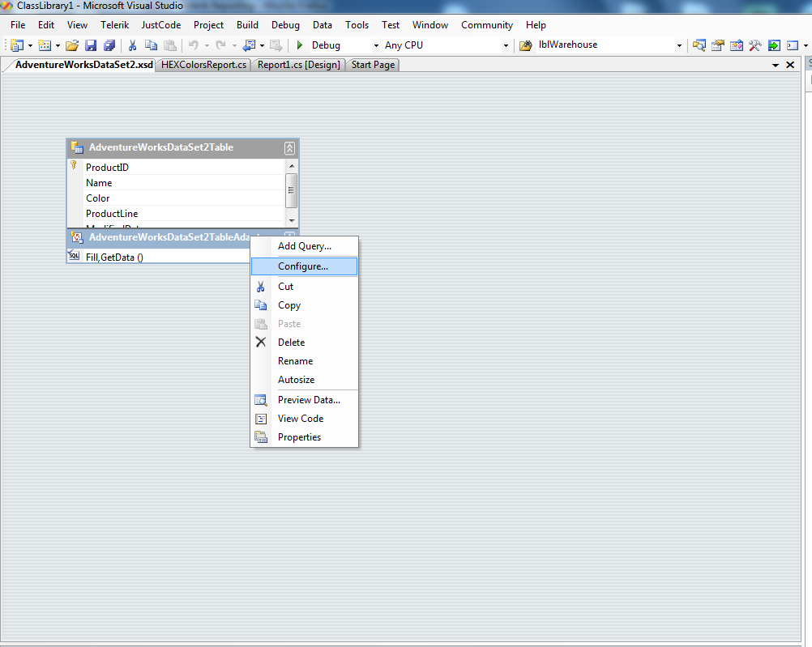Click the Copy icon in the toolbar
This screenshot has height=647, width=812.
151,45
